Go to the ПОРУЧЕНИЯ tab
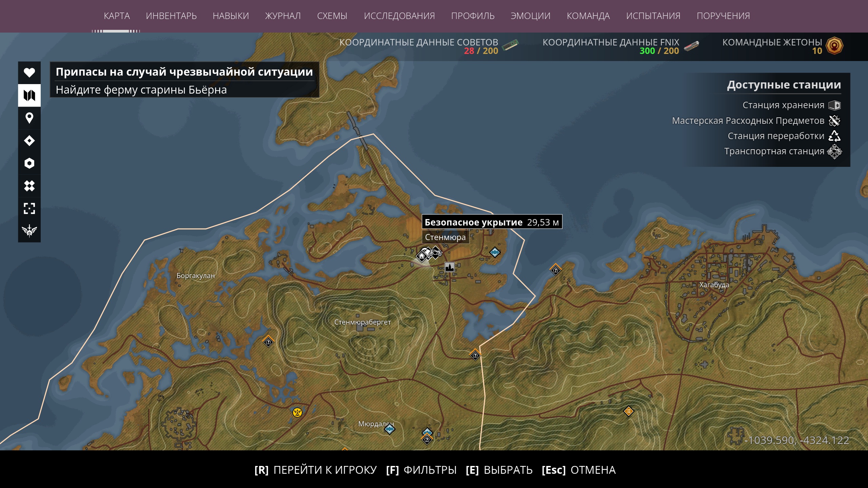868x488 pixels. click(723, 16)
